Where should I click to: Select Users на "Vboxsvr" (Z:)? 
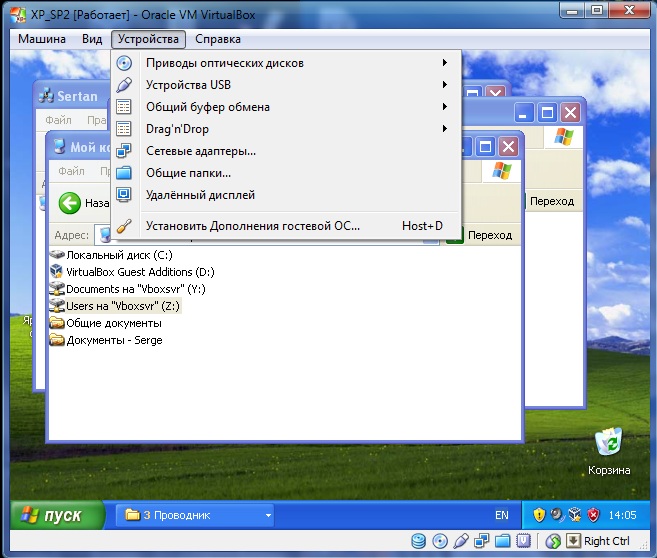pos(115,306)
